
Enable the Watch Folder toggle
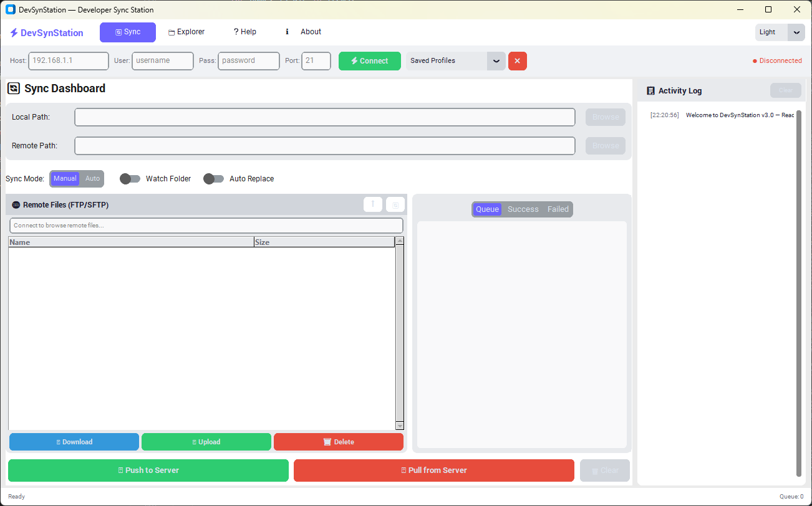pos(130,178)
